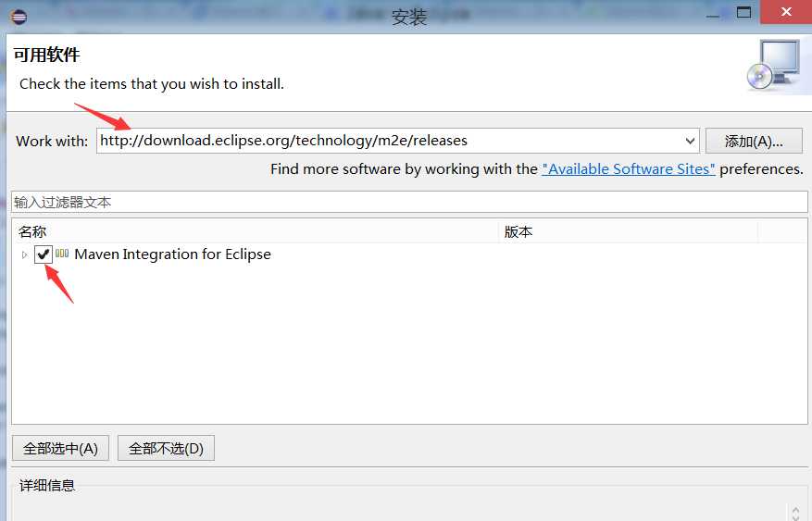Click the 详细信息 scroll stepper arrows
The image size is (812, 521).
click(x=796, y=513)
